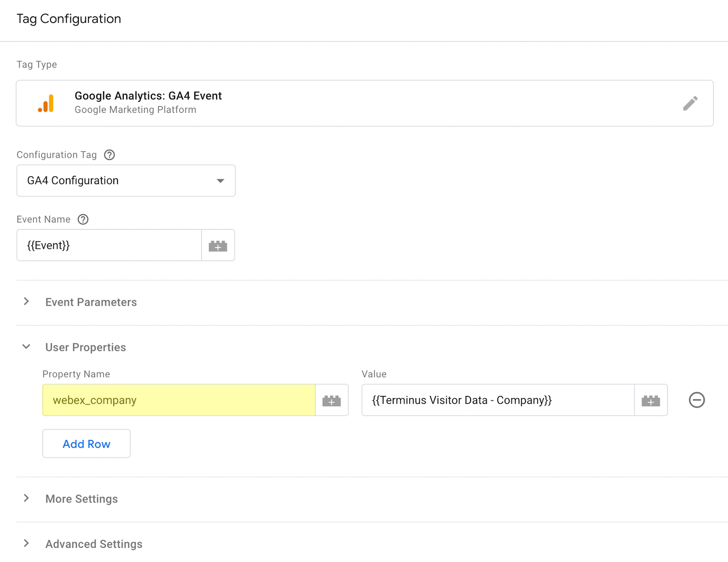Click User Properties section title

[86, 347]
